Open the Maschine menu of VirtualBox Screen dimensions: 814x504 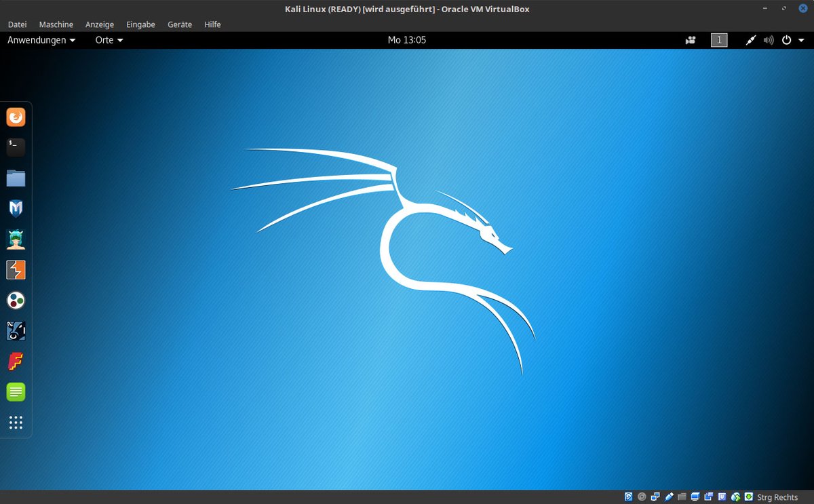[56, 24]
